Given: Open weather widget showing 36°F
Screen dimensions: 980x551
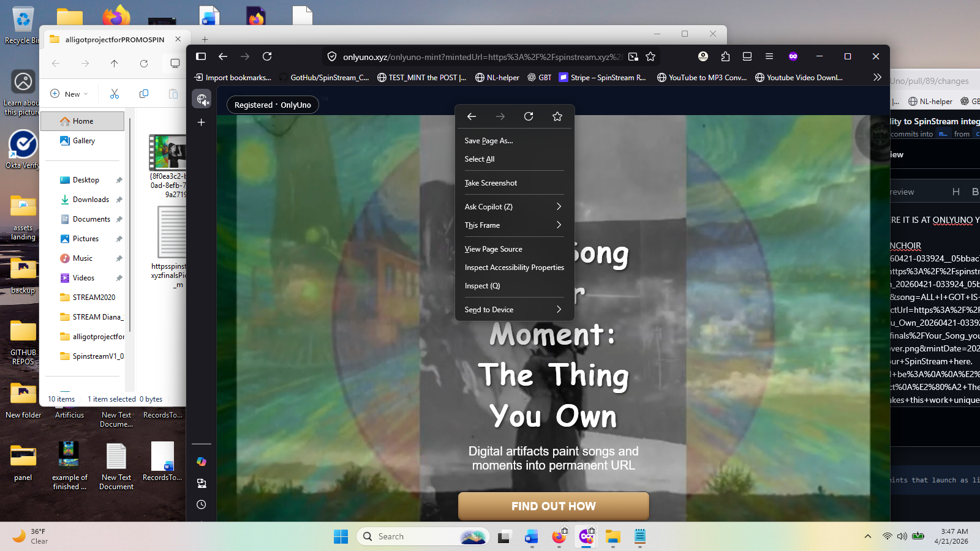Looking at the screenshot, I should coord(31,536).
